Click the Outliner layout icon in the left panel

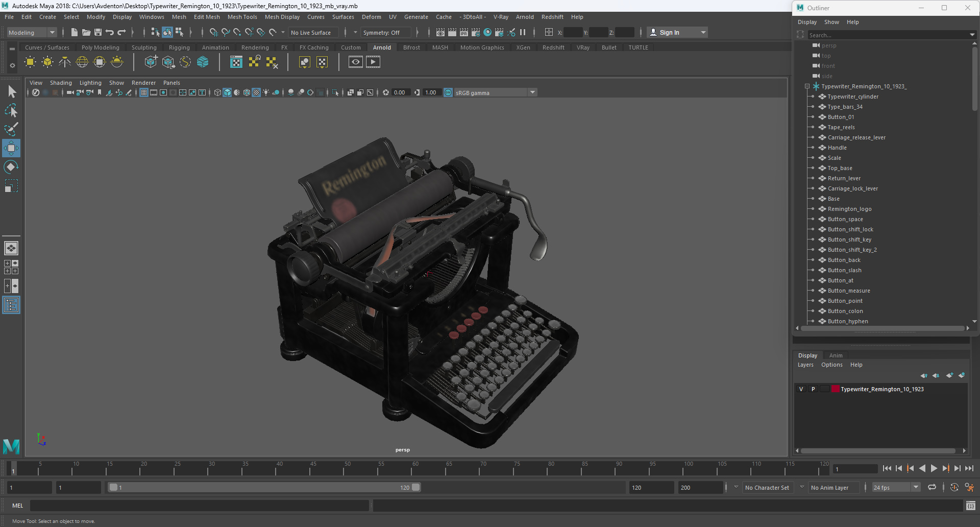click(11, 305)
